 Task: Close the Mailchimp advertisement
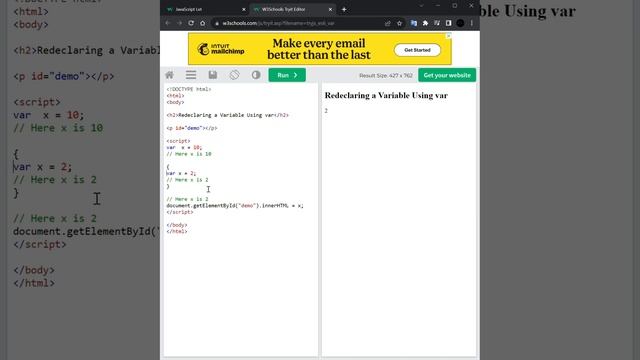tap(448, 36)
